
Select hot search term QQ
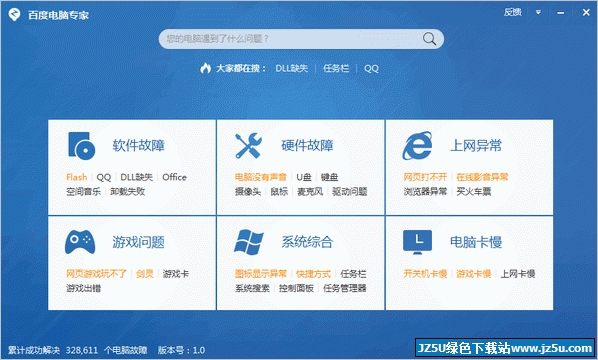tap(371, 68)
